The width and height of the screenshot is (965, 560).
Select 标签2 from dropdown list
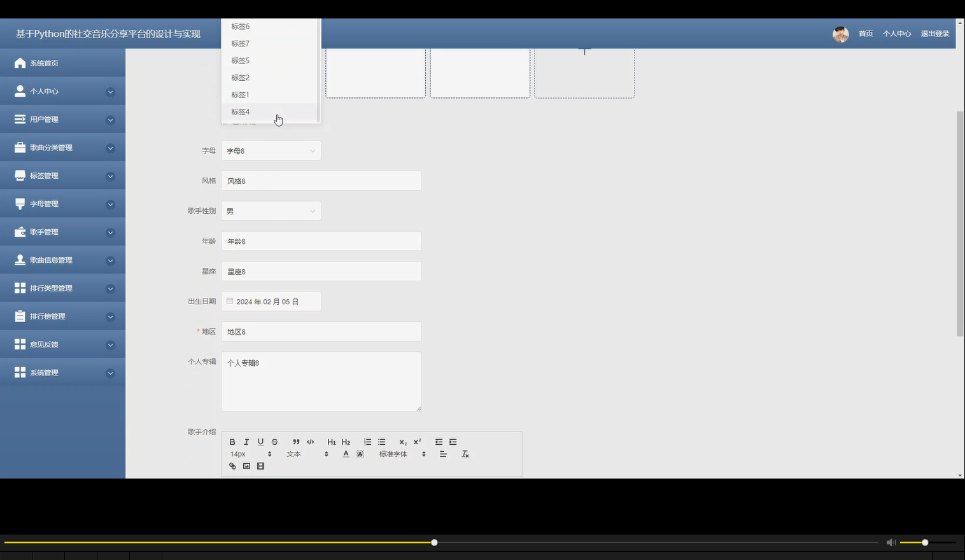pos(269,78)
